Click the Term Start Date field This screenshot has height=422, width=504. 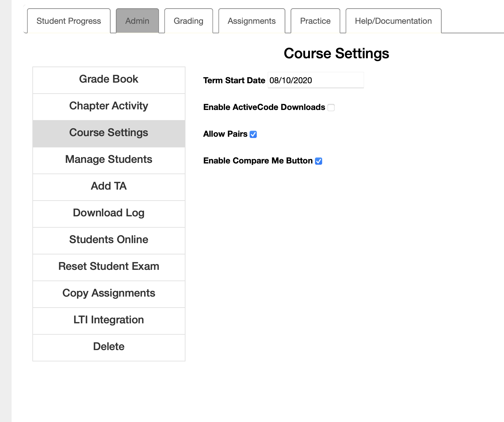coord(316,80)
